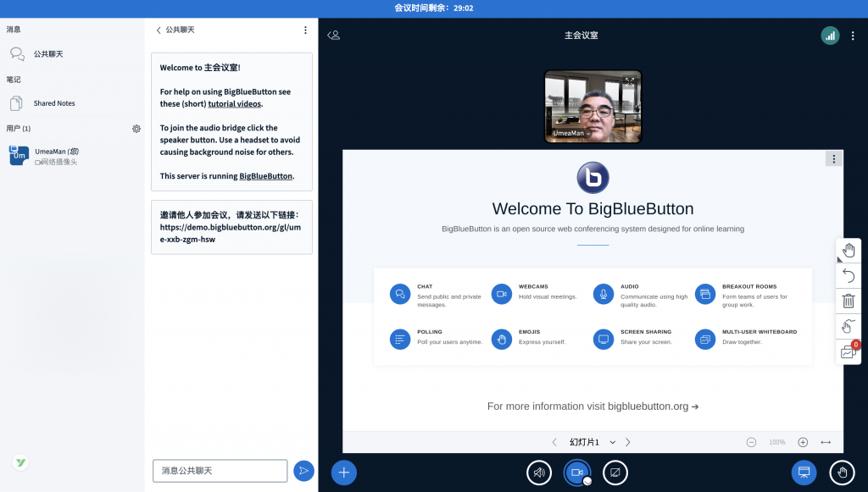The height and width of the screenshot is (492, 868).
Task: Join audio via the speaker button
Action: (x=539, y=473)
